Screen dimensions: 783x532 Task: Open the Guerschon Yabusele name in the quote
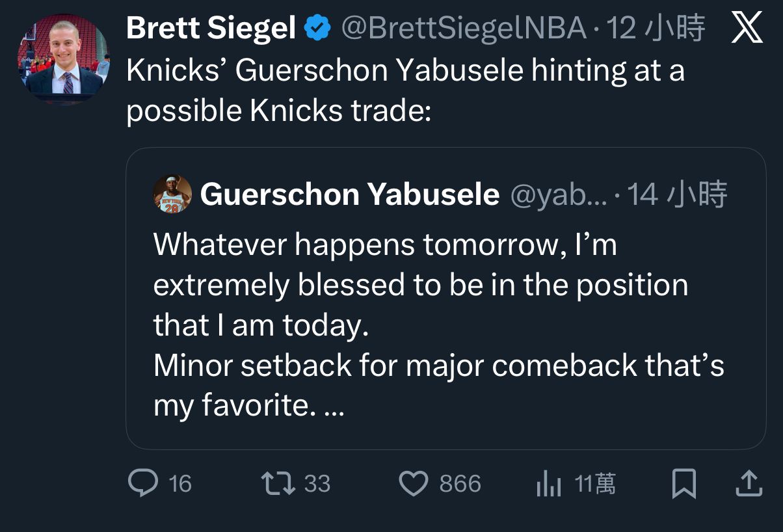click(x=350, y=194)
